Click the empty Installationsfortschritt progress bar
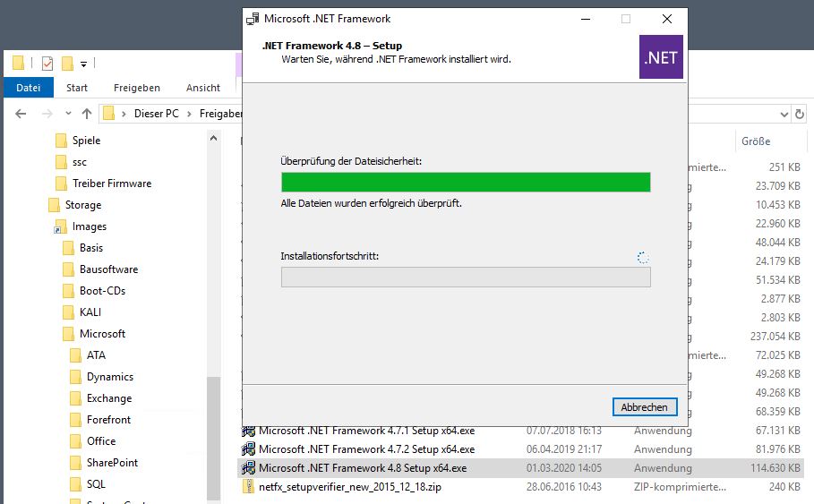 (x=466, y=278)
